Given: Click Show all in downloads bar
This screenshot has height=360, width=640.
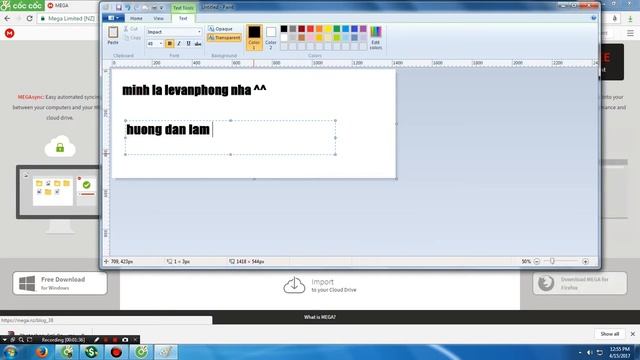Looking at the screenshot, I should click(x=609, y=334).
